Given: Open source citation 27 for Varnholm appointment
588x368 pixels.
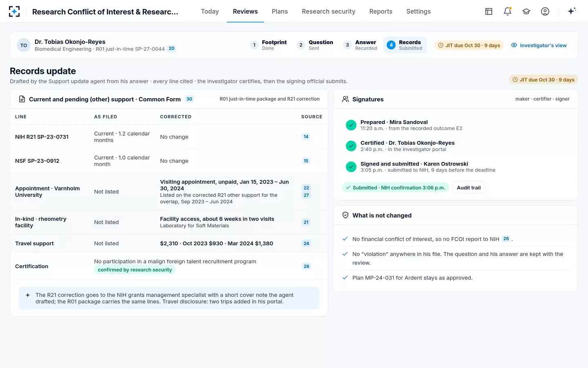Looking at the screenshot, I should point(306,195).
